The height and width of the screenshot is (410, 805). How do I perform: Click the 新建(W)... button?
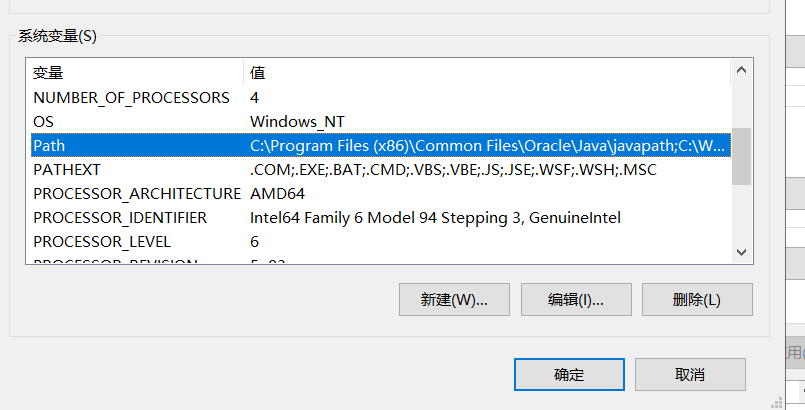(454, 300)
